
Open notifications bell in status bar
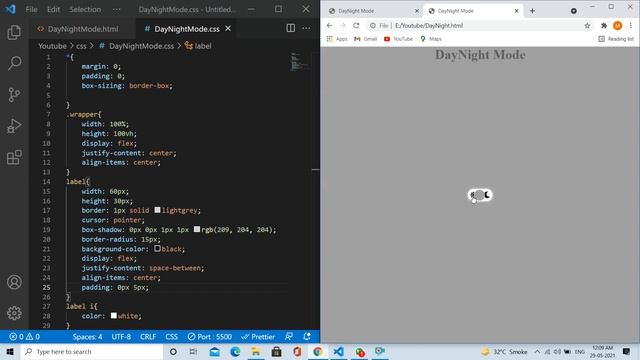pyautogui.click(x=307, y=337)
